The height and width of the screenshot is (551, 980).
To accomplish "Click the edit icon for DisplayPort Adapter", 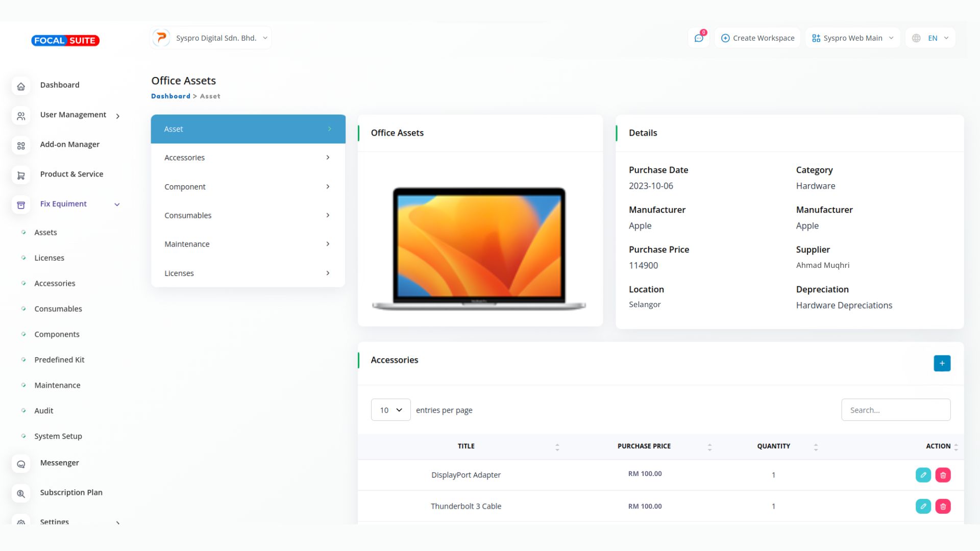I will [923, 475].
